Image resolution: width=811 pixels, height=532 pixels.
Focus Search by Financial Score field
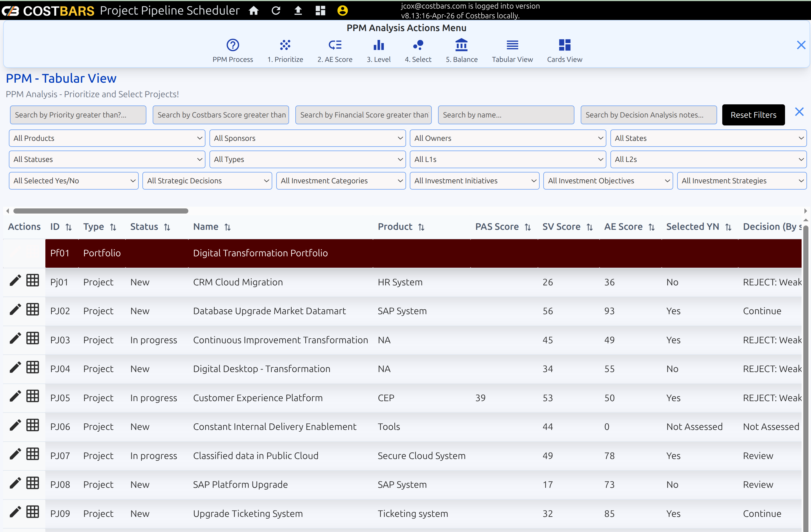pyautogui.click(x=363, y=115)
